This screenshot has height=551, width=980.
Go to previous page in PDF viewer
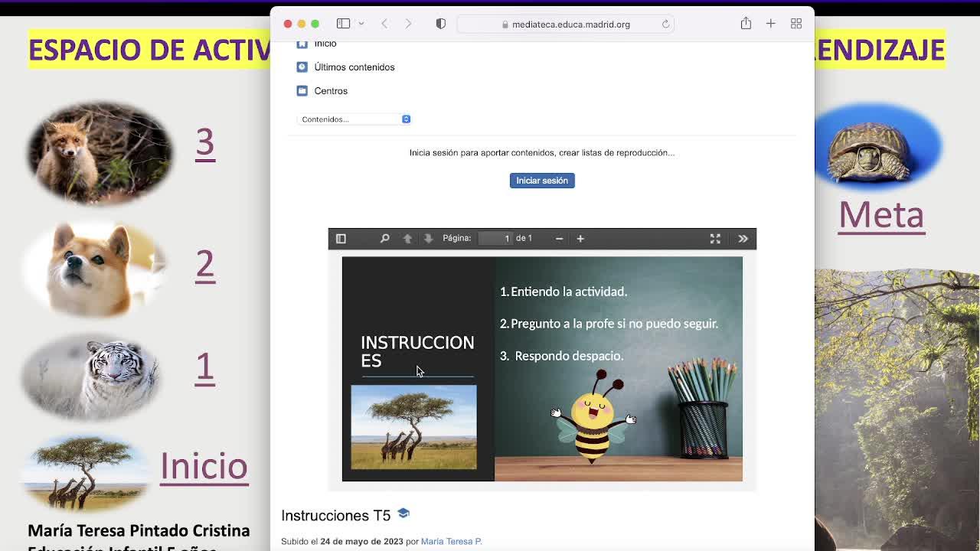(407, 239)
